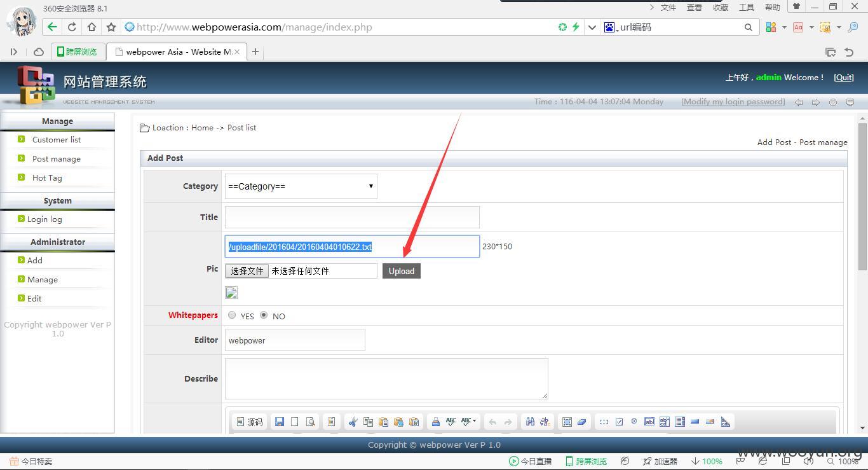
Task: Open Edit under Administrator
Action: [34, 299]
